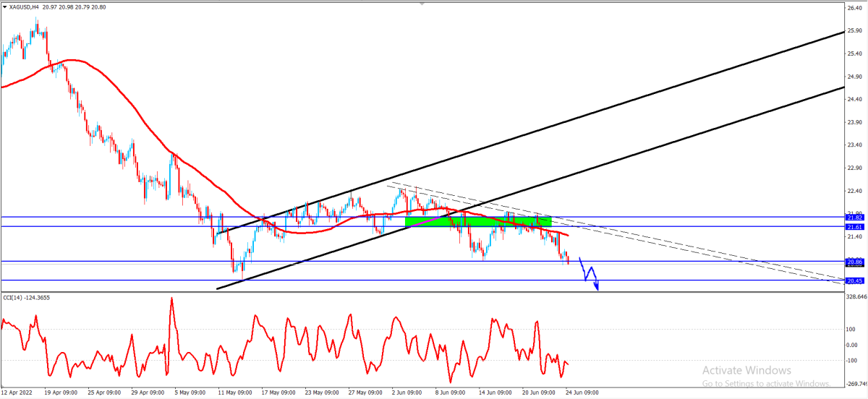Image resolution: width=868 pixels, height=399 pixels.
Task: Select the 21.61 price level label
Action: pos(855,226)
